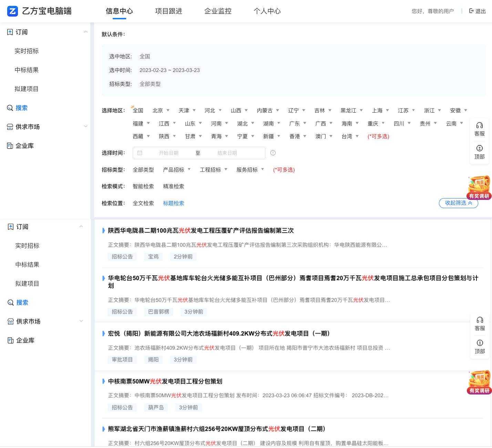
Task: Open the 华电轮台50万千瓦光伏基地 result title
Action: tap(293, 282)
